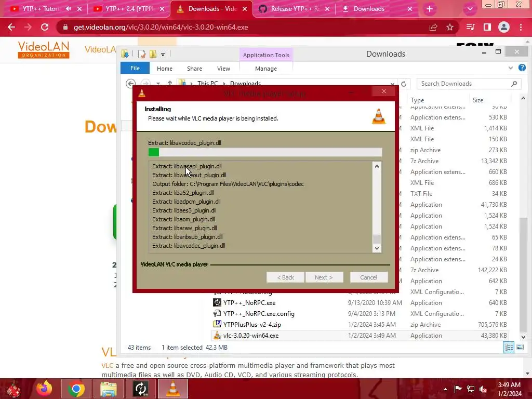Refresh the Downloads folder in Explorer
The height and width of the screenshot is (399, 532).
click(404, 84)
